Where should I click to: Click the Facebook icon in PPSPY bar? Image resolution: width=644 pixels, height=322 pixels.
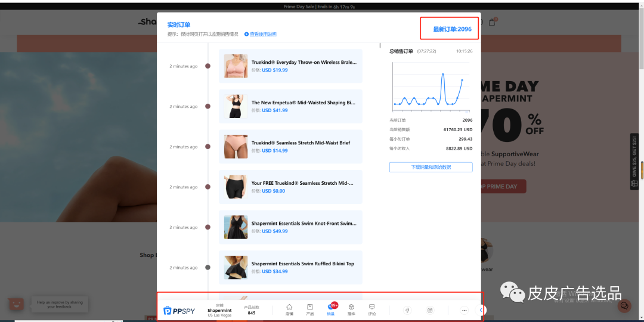click(407, 310)
